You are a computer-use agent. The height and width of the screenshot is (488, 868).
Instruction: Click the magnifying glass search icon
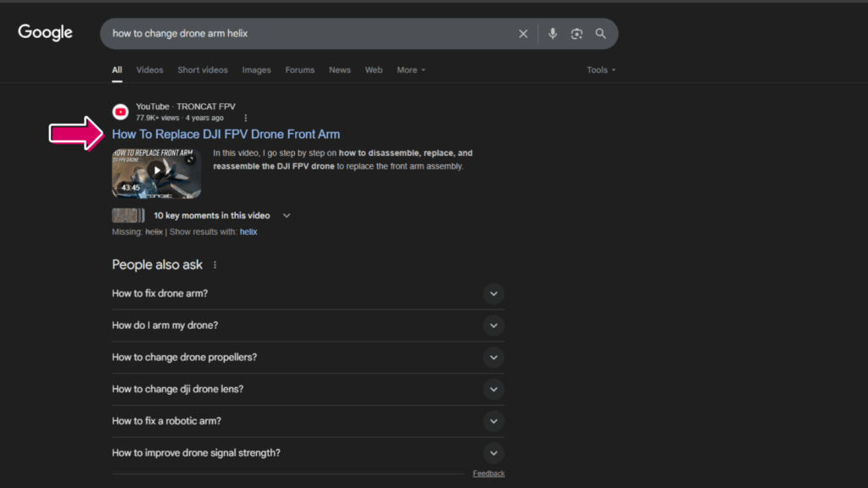click(x=600, y=34)
